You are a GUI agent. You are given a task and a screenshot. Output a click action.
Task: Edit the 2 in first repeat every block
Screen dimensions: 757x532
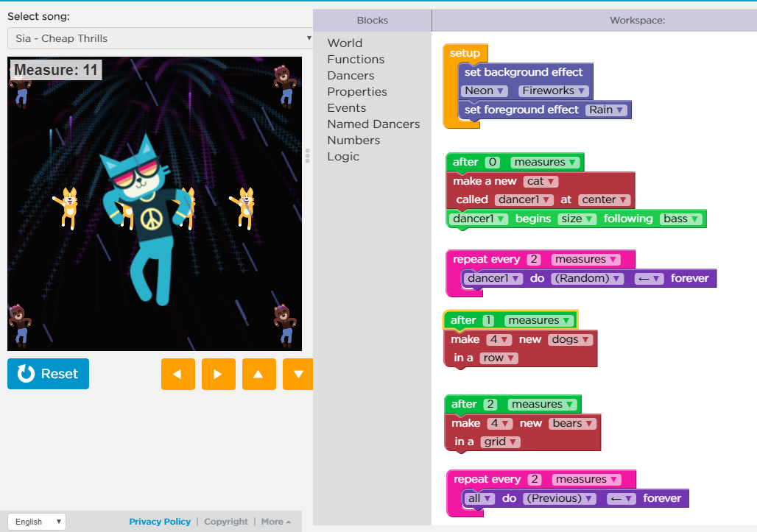[533, 260]
